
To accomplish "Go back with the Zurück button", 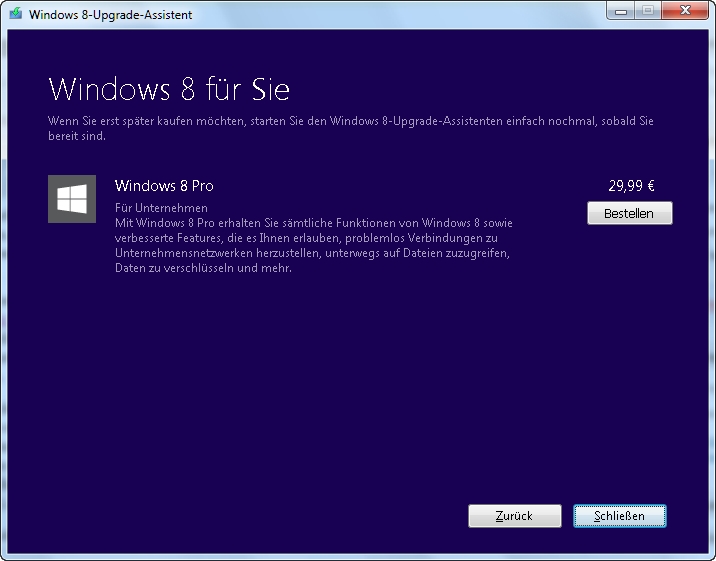I will coord(515,516).
